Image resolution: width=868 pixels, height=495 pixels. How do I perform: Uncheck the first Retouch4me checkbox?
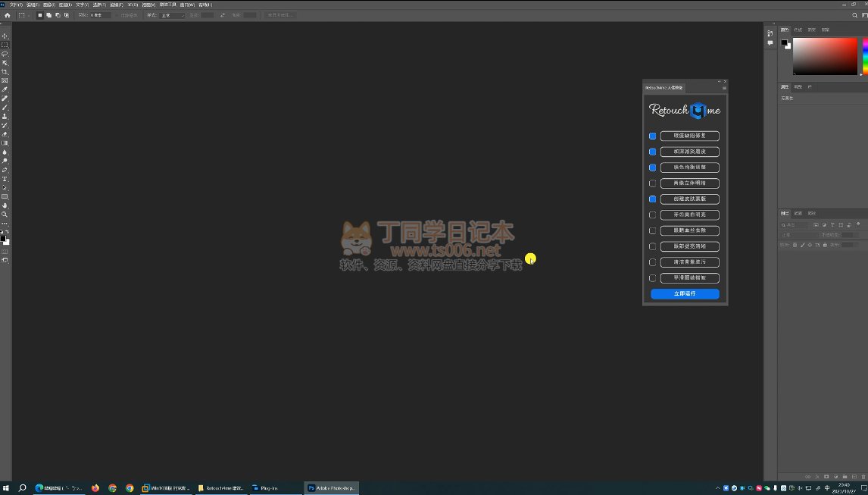point(652,136)
